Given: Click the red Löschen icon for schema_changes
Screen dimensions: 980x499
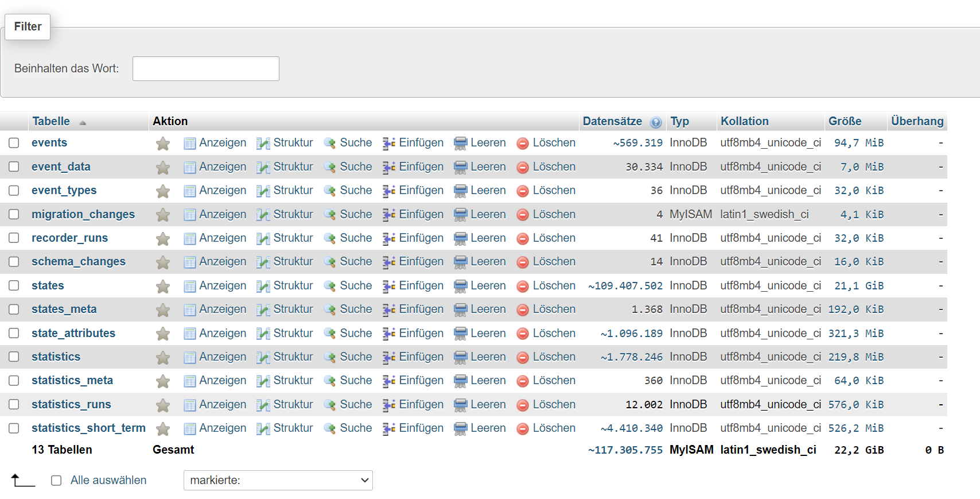Looking at the screenshot, I should click(523, 263).
